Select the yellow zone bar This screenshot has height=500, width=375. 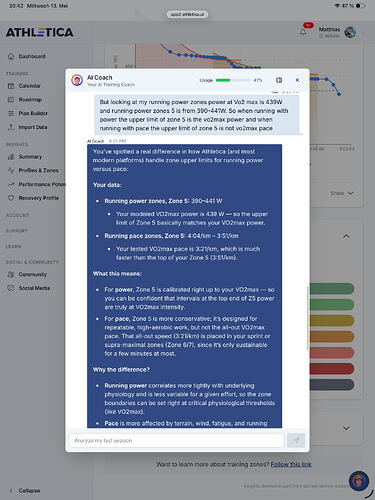click(x=332, y=321)
